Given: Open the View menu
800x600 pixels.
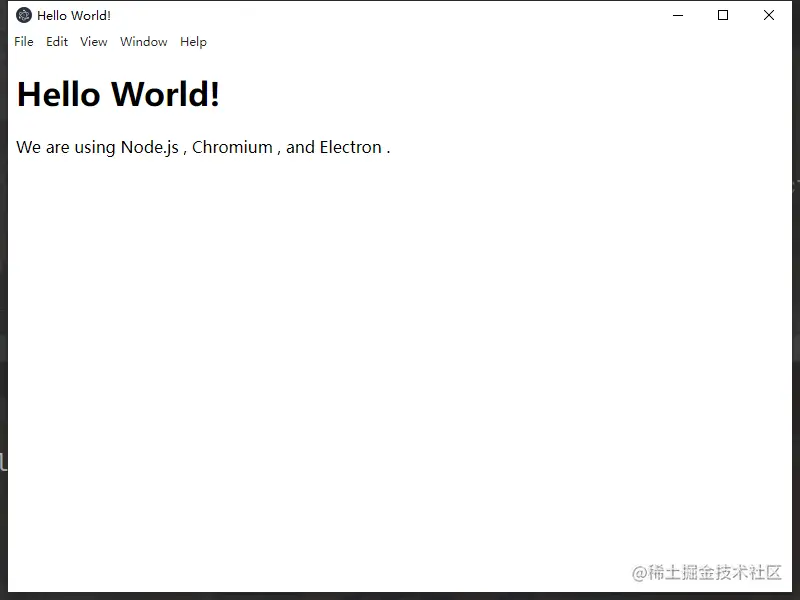Looking at the screenshot, I should click(x=94, y=42).
